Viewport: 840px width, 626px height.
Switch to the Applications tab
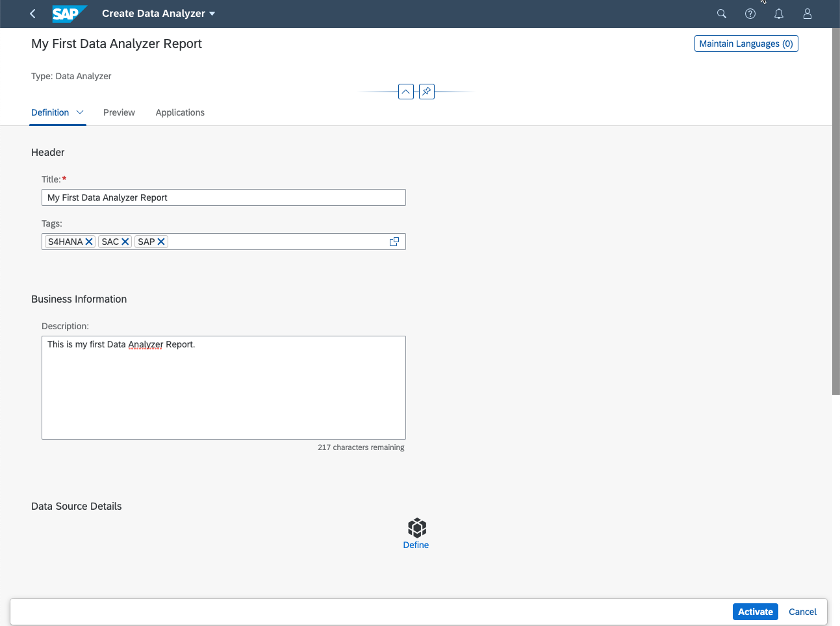point(180,112)
